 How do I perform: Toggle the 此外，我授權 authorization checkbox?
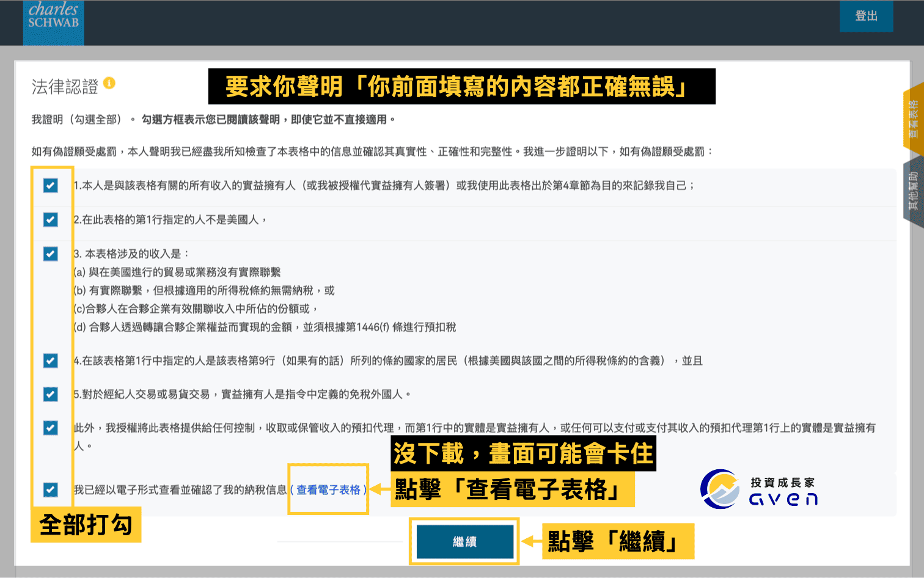(x=51, y=428)
